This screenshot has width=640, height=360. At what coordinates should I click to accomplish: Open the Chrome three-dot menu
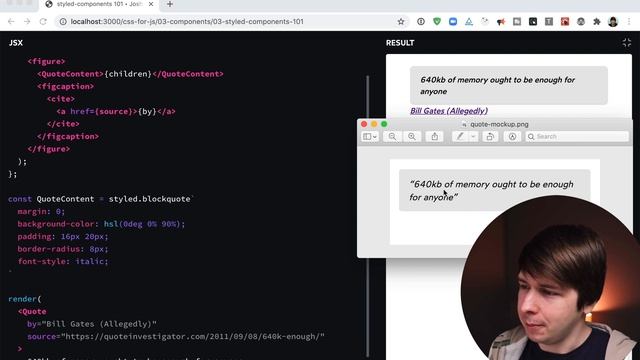click(629, 22)
